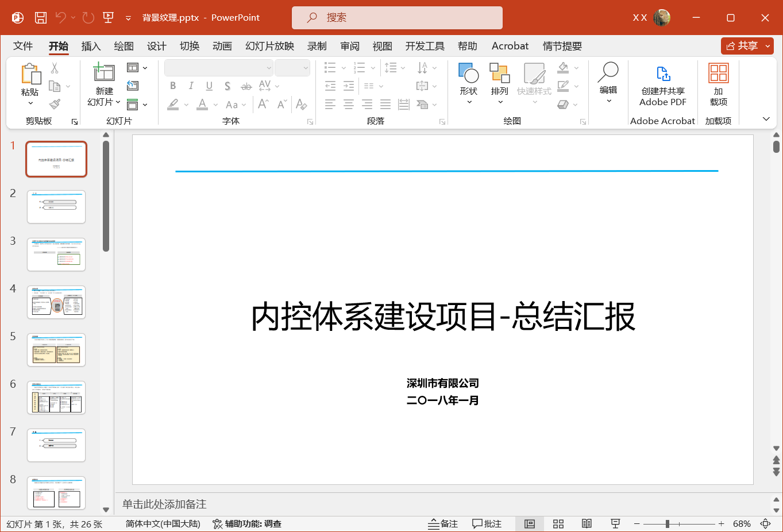Viewport: 783px width, 532px height.
Task: Apply bold formatting
Action: click(172, 86)
